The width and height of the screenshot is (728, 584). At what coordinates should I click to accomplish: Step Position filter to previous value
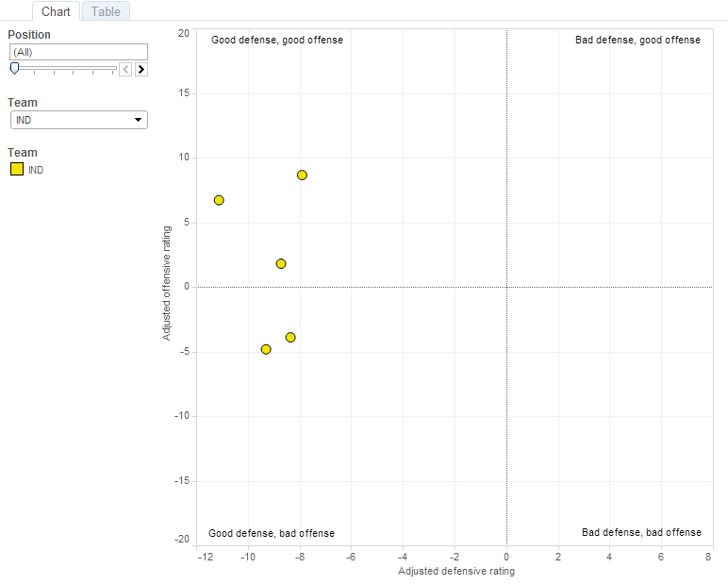pos(125,69)
